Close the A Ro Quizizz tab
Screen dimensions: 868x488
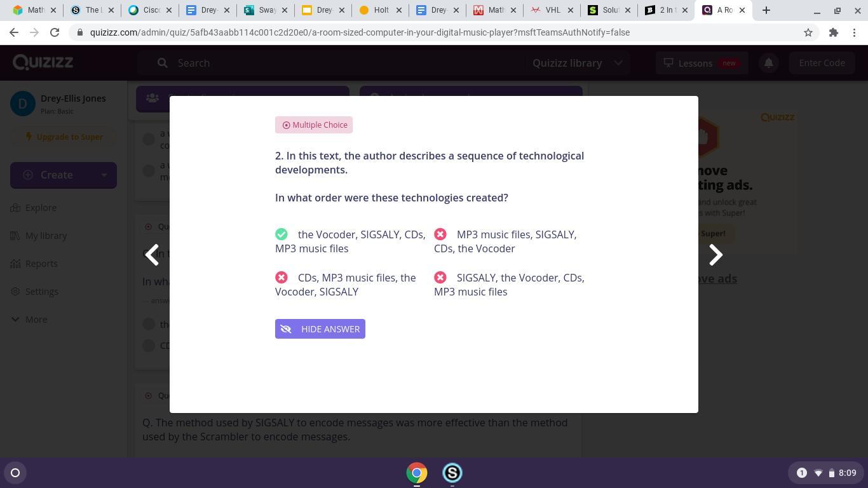(x=742, y=10)
